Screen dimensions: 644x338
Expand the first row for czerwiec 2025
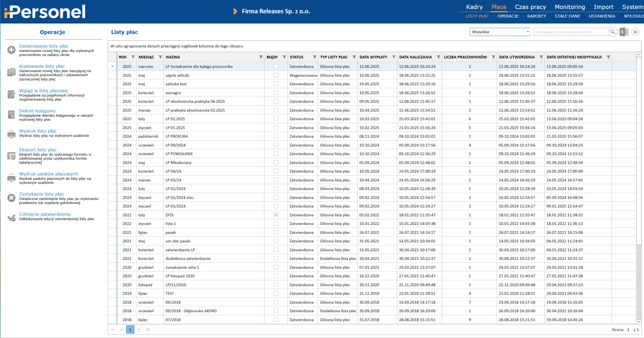coord(112,66)
